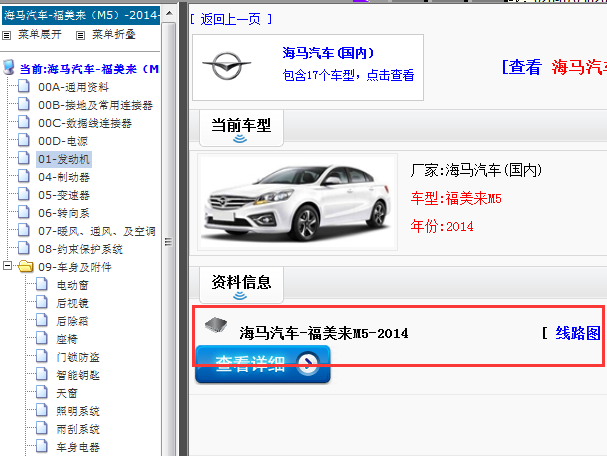Click page icon for 08-约束保护系统
Viewport: 607px width, 456px height.
[24, 248]
